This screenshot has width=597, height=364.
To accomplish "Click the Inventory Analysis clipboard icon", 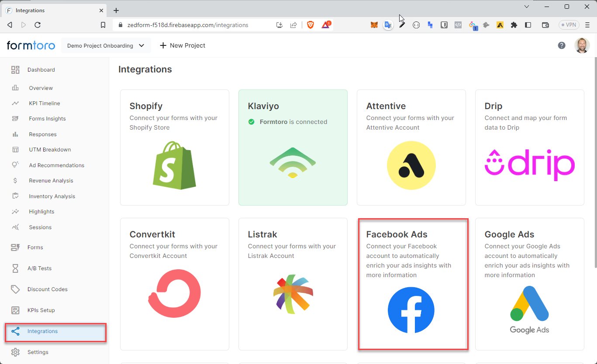I will [15, 196].
